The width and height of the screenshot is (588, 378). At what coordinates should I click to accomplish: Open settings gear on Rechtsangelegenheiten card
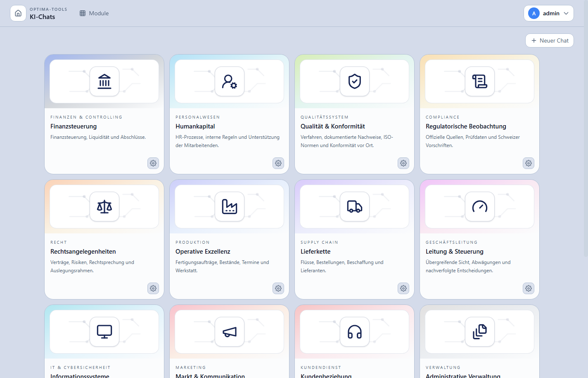[x=153, y=288]
